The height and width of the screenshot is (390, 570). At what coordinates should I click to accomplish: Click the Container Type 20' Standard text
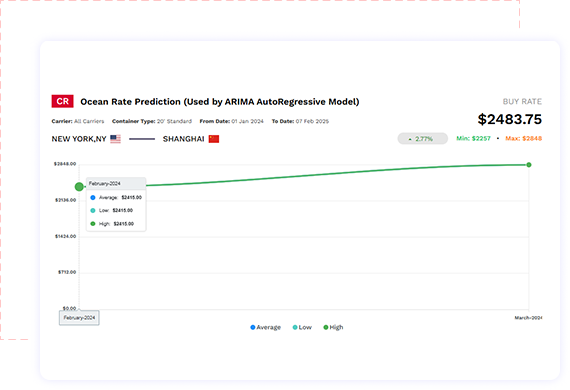coord(152,121)
